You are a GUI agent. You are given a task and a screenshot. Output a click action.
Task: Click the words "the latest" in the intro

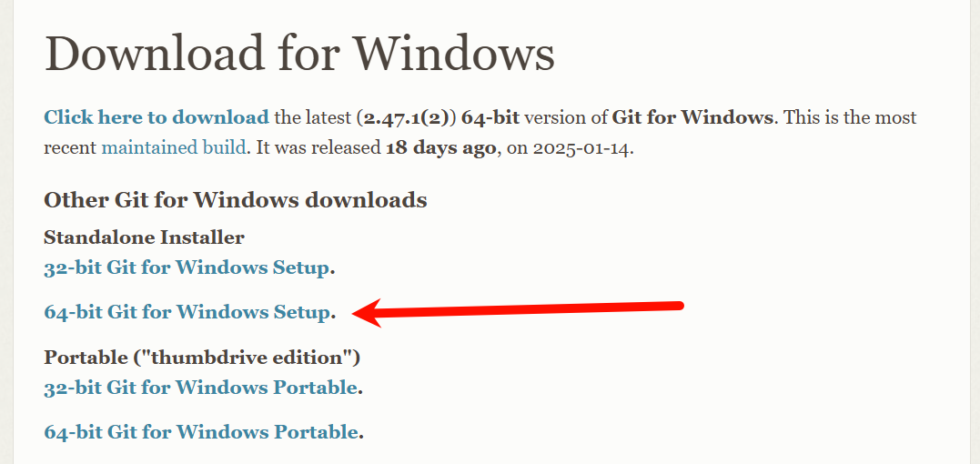coord(312,117)
